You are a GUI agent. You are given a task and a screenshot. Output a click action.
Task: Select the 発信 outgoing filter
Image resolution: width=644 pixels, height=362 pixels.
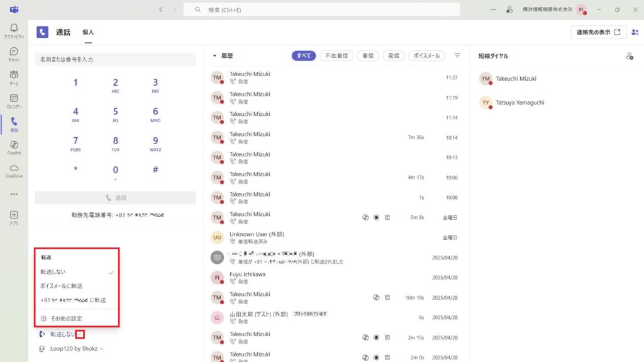coord(394,55)
